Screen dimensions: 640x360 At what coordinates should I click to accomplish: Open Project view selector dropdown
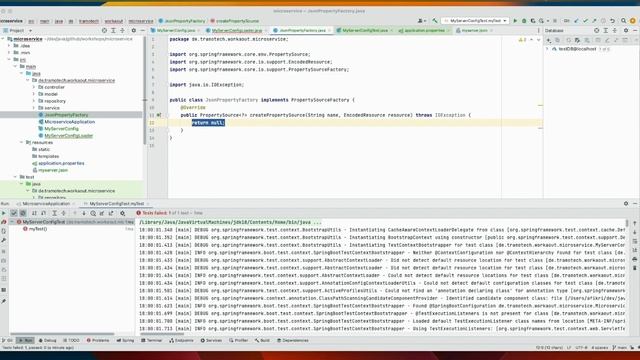click(17, 31)
